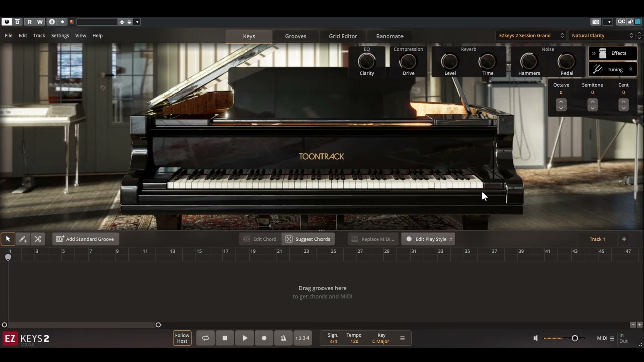
Task: Increase the Octave value with up arrow
Action: click(x=561, y=102)
